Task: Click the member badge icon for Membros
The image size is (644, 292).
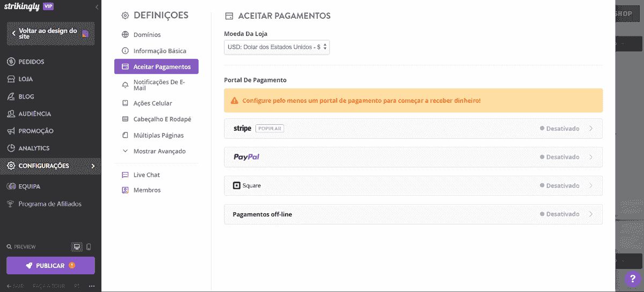Action: pyautogui.click(x=125, y=190)
